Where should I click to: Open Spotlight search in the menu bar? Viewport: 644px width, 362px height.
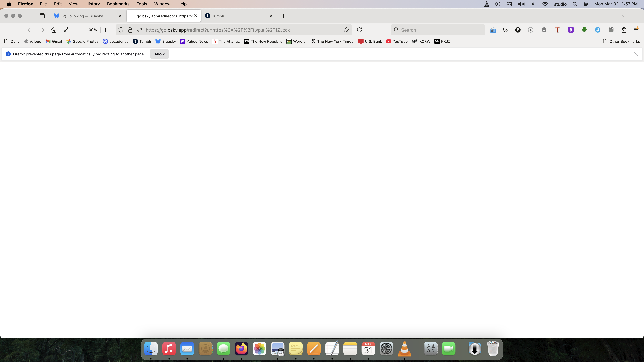(575, 4)
